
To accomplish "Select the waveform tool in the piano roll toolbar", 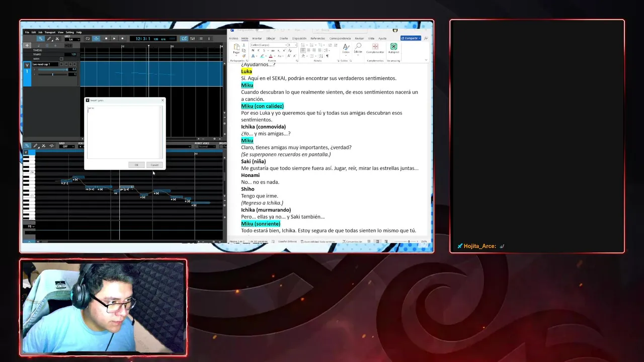I will click(x=52, y=146).
